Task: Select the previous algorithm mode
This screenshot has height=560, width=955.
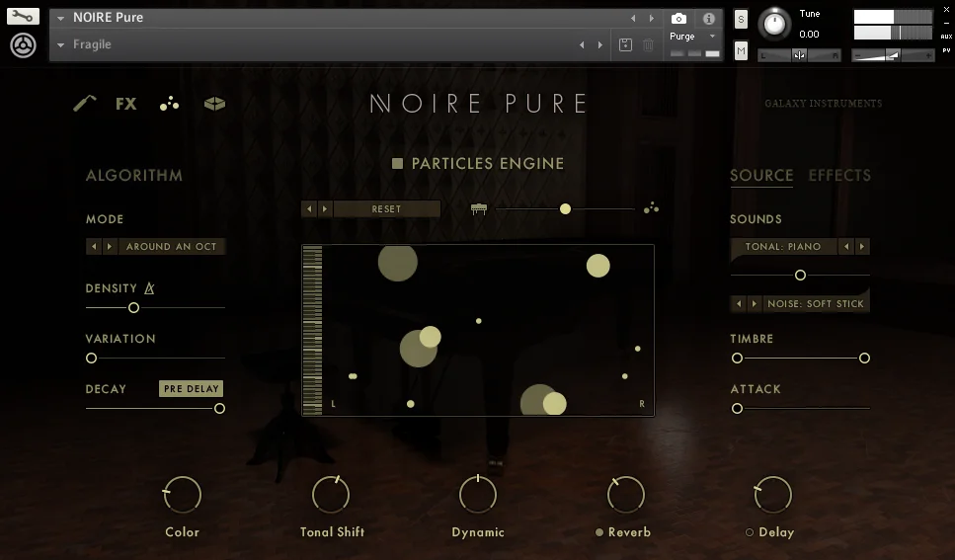Action: point(94,246)
